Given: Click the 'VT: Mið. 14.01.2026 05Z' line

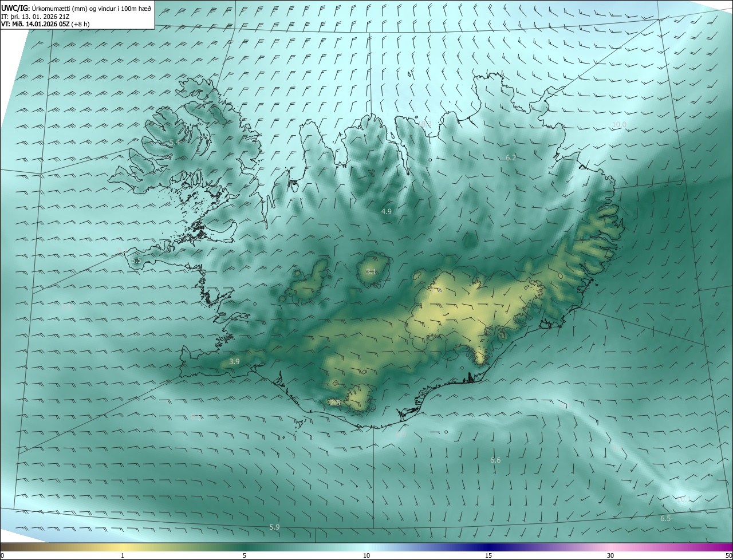Looking at the screenshot, I should pyautogui.click(x=45, y=24).
